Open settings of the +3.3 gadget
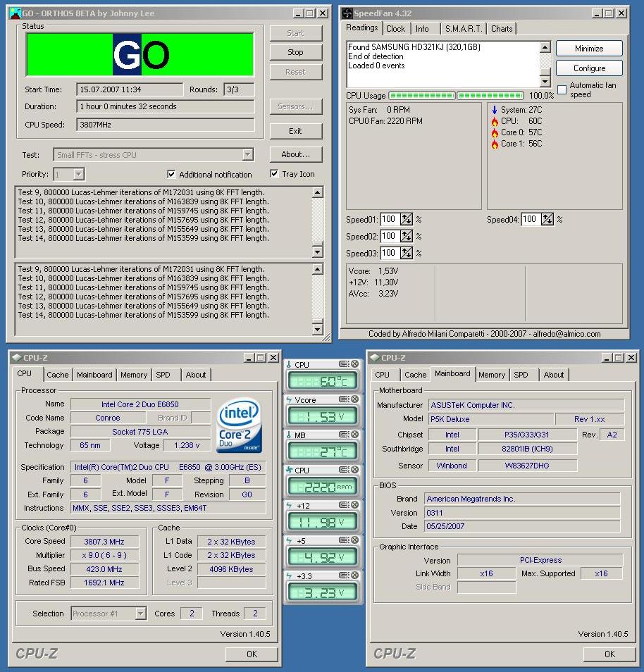Screen dimensions: 644x672 [x=345, y=575]
